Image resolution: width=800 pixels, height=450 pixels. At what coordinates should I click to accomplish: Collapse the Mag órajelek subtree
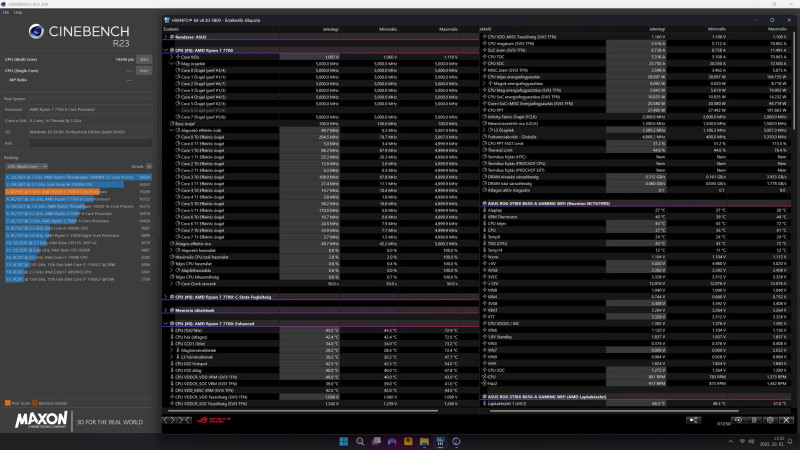point(172,64)
